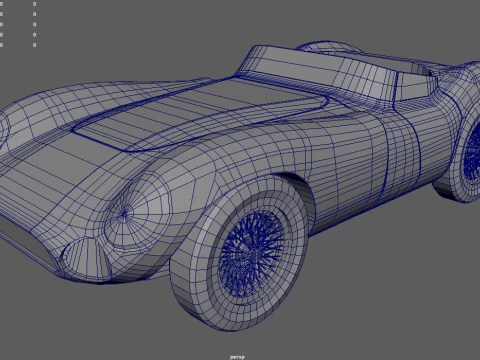Click the persp camera label
Image resolution: width=480 pixels, height=360 pixels.
point(237,357)
